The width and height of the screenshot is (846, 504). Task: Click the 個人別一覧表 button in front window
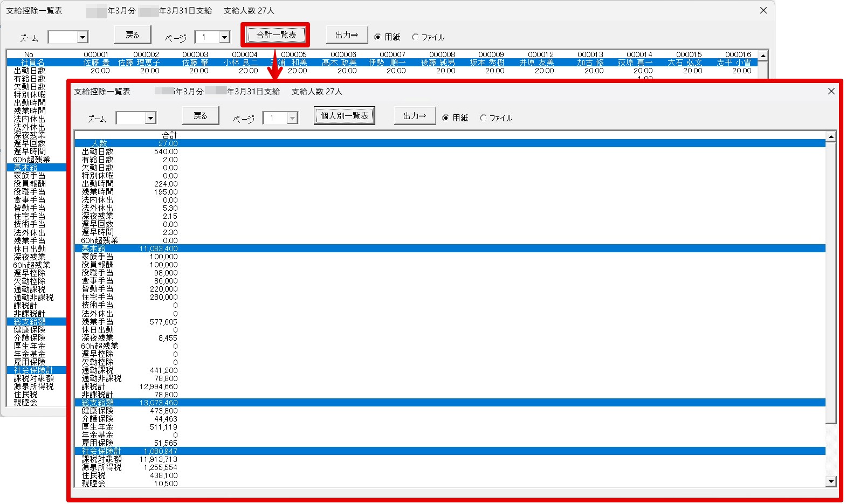pos(344,116)
